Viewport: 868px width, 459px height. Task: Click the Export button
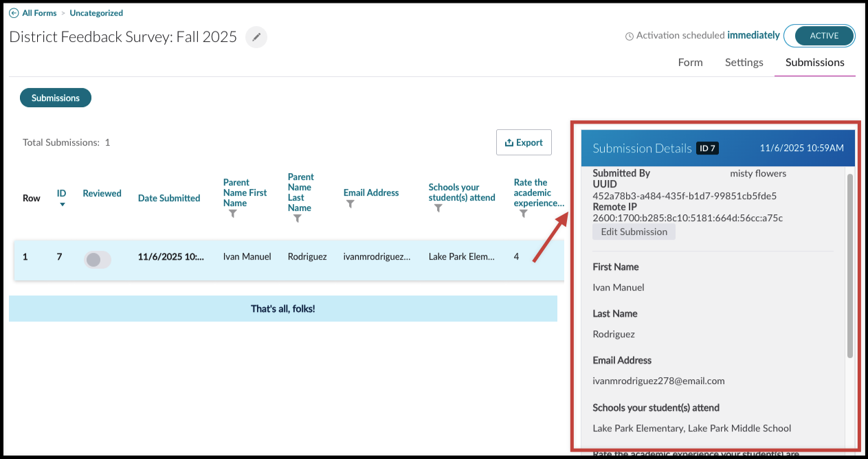coord(524,142)
